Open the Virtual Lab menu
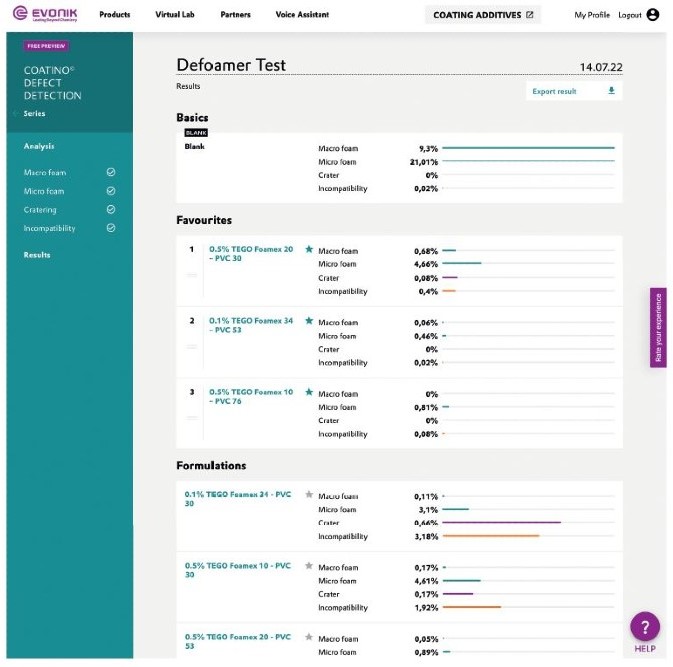The height and width of the screenshot is (667, 673). (175, 15)
